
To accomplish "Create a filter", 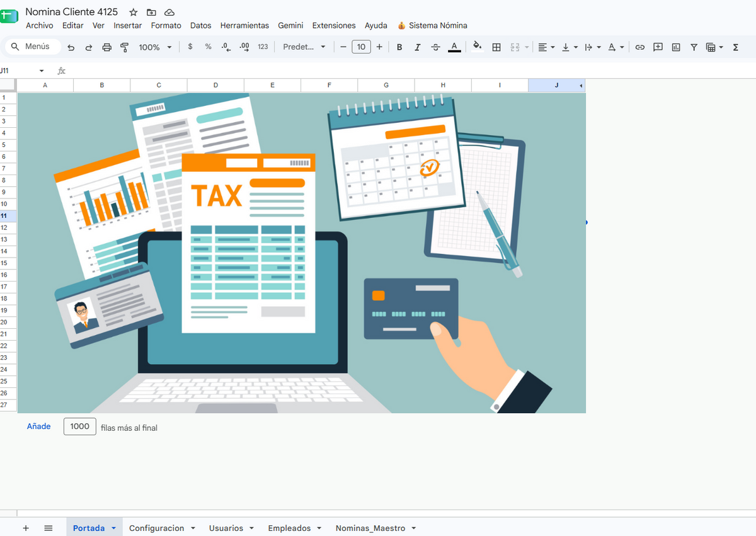I will click(694, 47).
